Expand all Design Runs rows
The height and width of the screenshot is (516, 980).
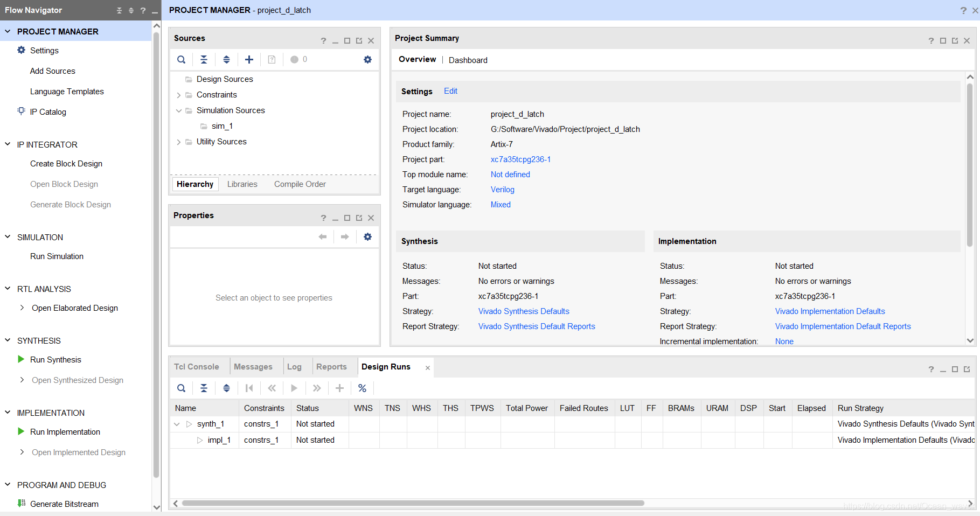click(x=226, y=388)
